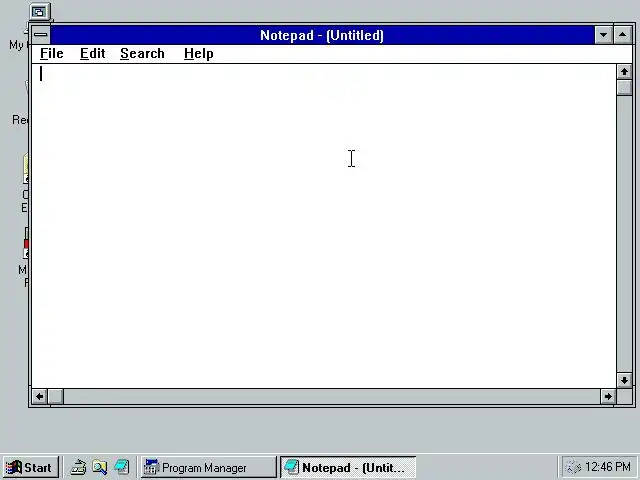The width and height of the screenshot is (640, 480).
Task: Switch to Program Manager on taskbar
Action: (208, 467)
